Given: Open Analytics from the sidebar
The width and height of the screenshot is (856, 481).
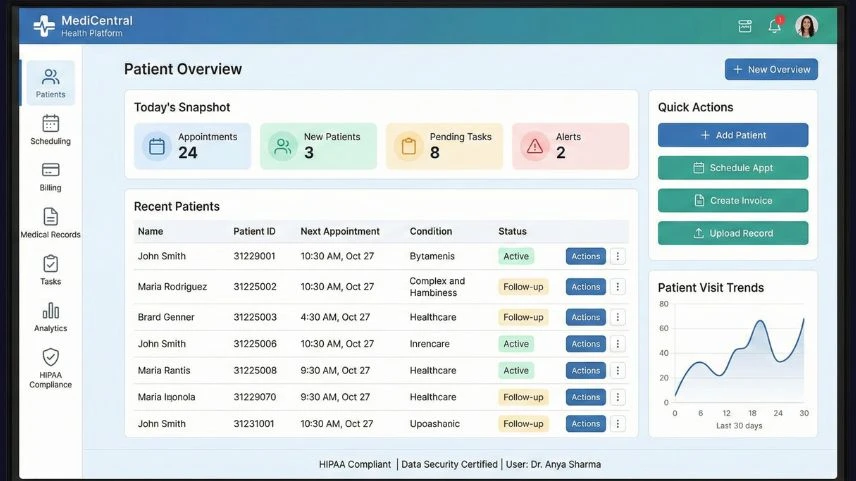Looking at the screenshot, I should pos(50,317).
